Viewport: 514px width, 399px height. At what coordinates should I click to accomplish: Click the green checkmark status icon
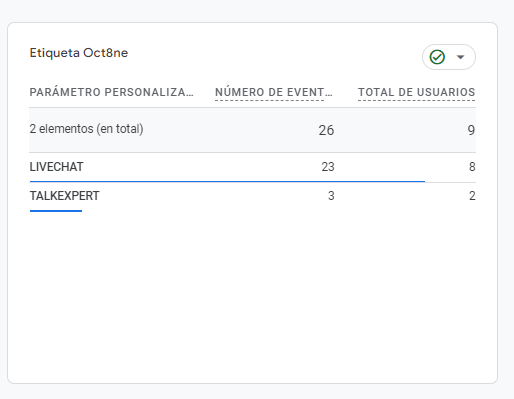tap(437, 57)
